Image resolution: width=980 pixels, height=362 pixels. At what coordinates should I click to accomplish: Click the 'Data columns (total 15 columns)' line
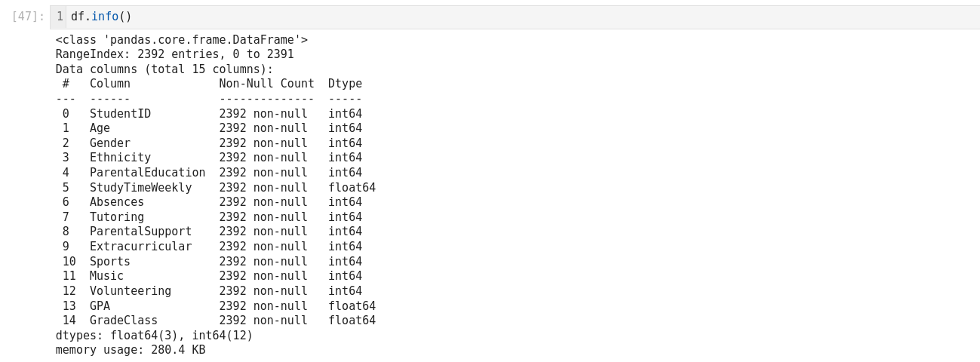click(x=164, y=69)
